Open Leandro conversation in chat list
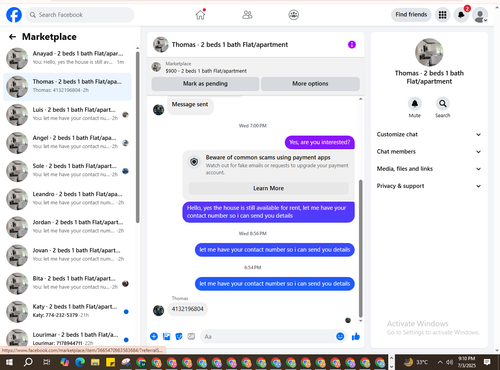Screen dimensions: 500x370 point(68,199)
